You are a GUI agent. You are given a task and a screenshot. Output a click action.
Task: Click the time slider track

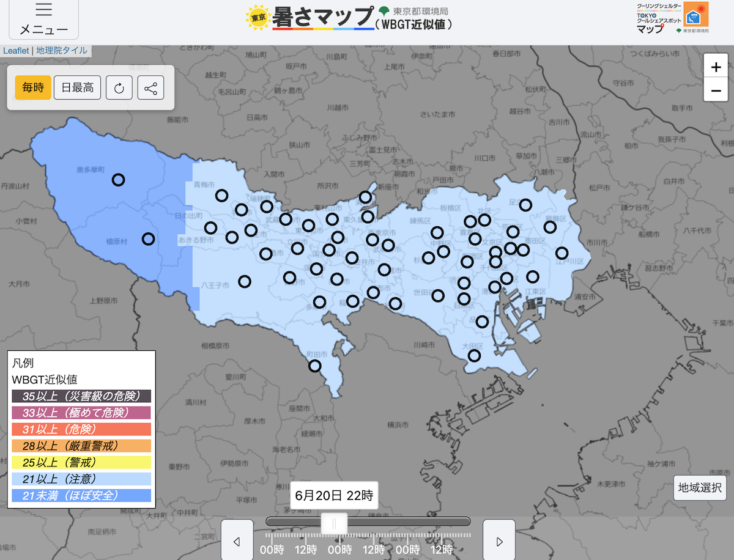point(368,521)
